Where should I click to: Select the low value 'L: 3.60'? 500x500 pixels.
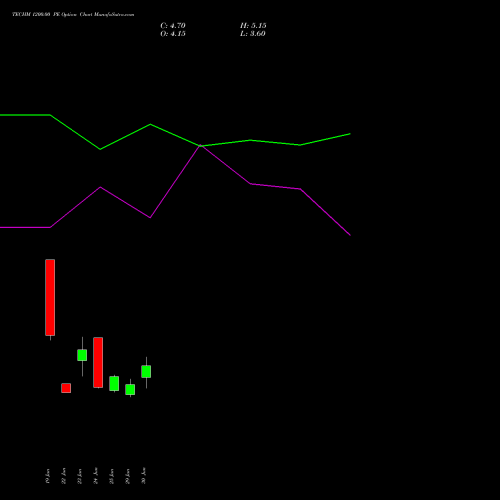coord(252,34)
